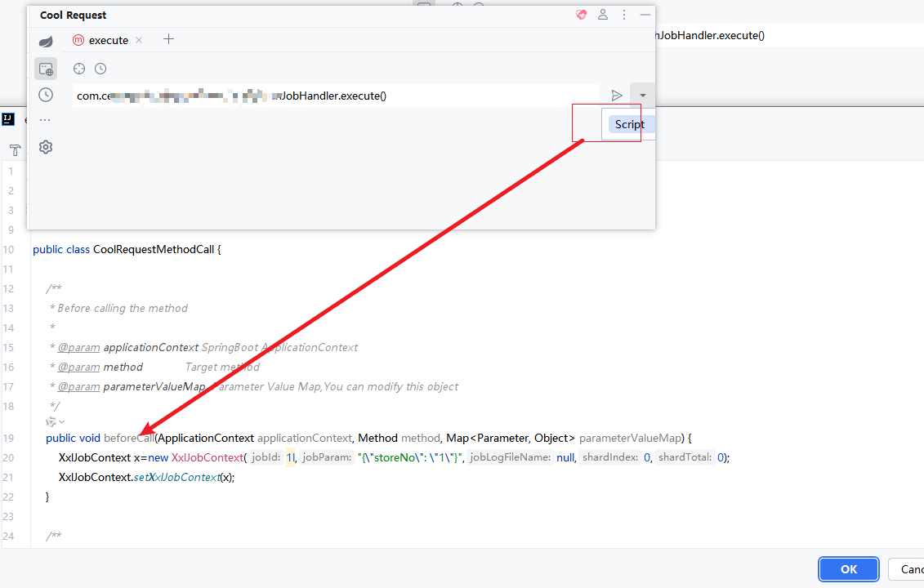Click the heart sponsor icon

[x=582, y=15]
